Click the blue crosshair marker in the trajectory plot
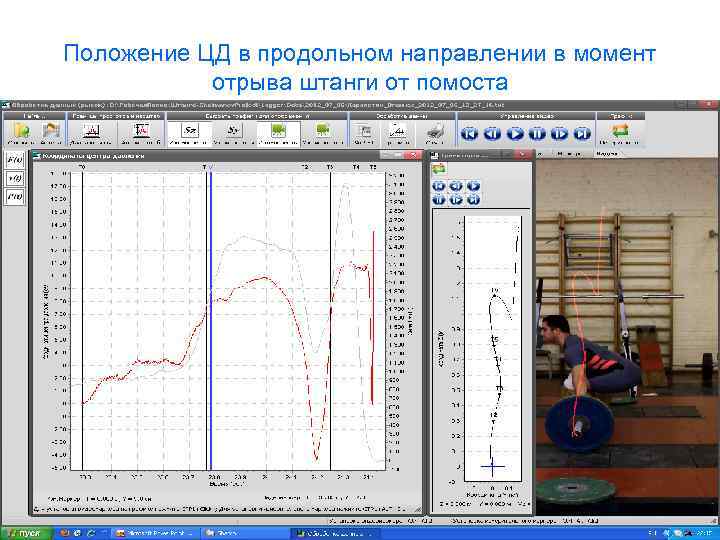 (x=492, y=467)
